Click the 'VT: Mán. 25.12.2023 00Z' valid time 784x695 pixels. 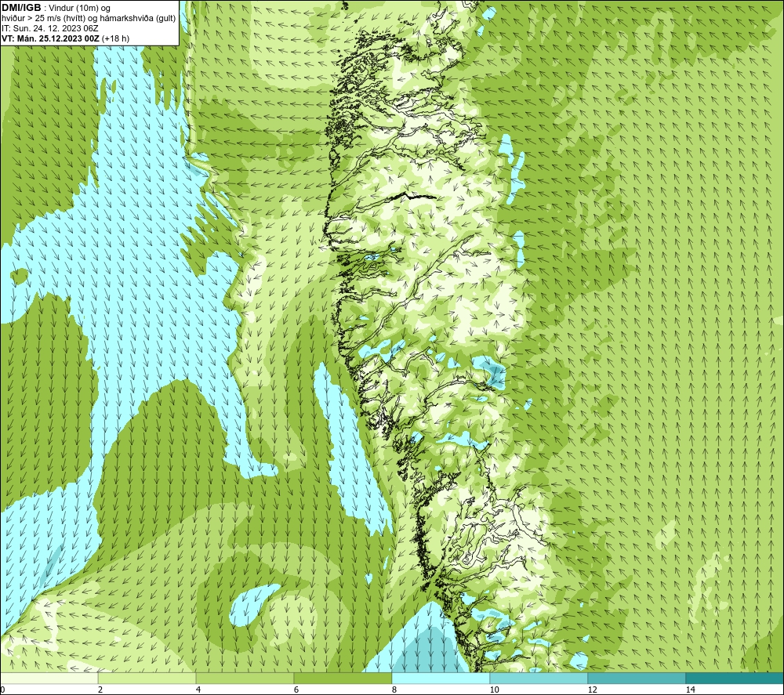point(50,38)
